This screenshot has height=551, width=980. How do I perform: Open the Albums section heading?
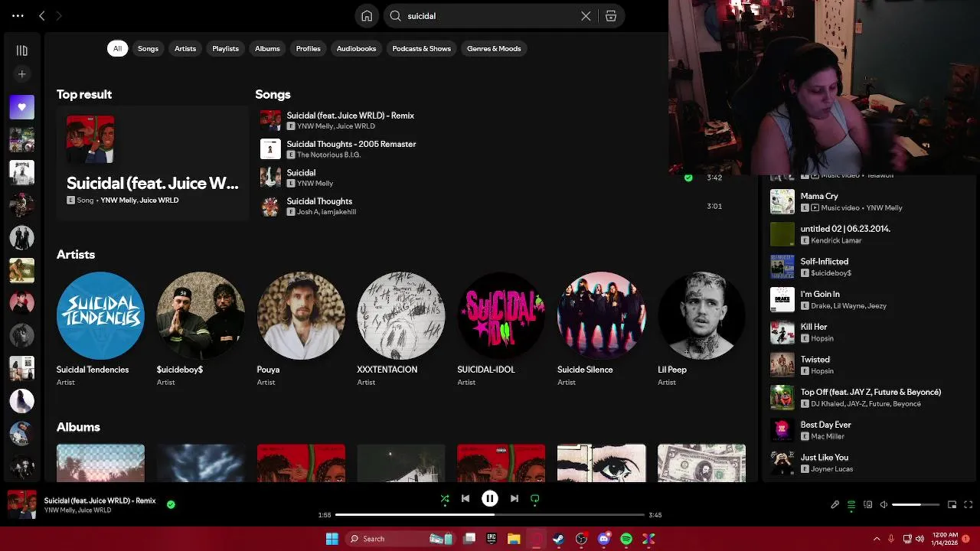click(78, 427)
